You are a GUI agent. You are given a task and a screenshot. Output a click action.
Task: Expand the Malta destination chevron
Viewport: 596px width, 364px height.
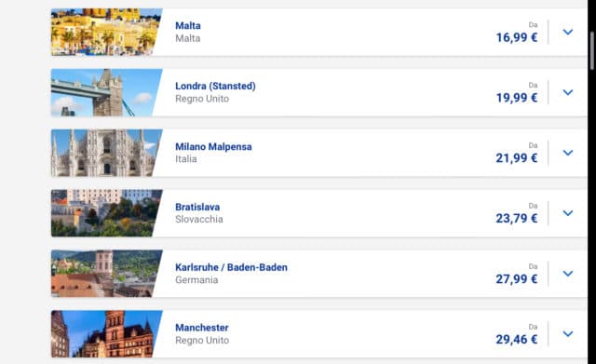pyautogui.click(x=567, y=32)
